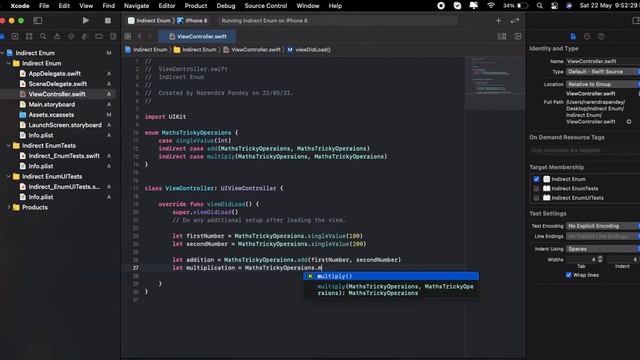Add an editor on the right
Image resolution: width=640 pixels, height=360 pixels.
click(518, 36)
